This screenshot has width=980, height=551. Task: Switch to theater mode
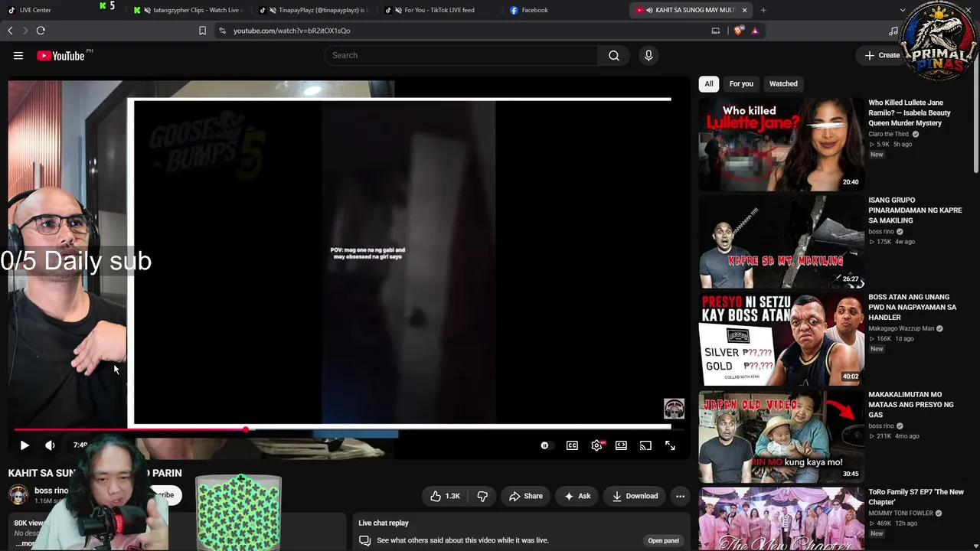621,445
